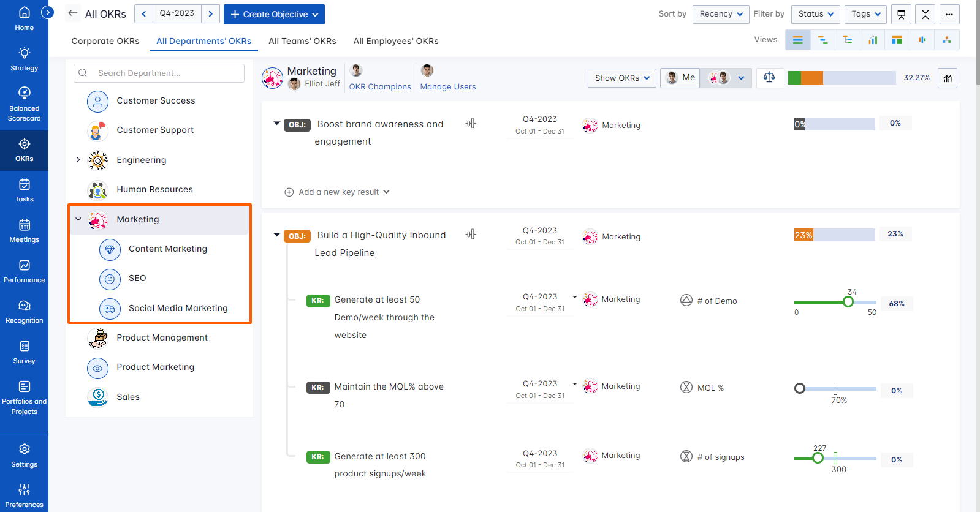Expand the sidebar with arrow button
The image size is (980, 512).
(x=47, y=12)
